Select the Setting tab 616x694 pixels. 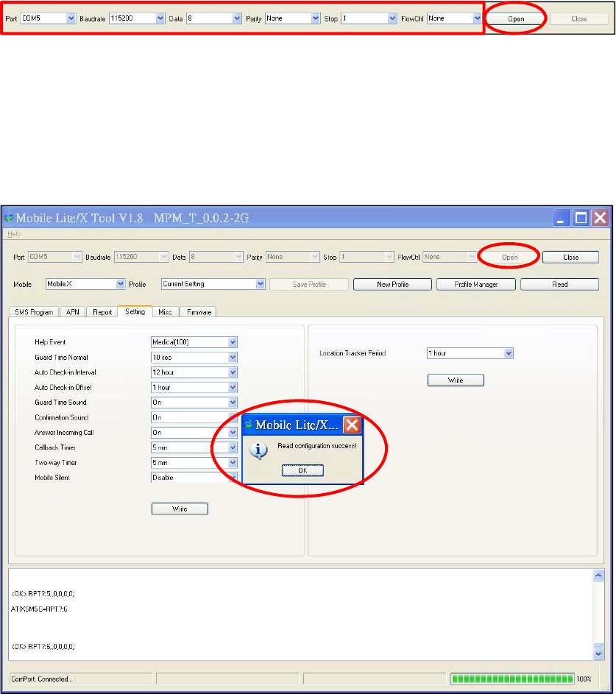pyautogui.click(x=135, y=311)
